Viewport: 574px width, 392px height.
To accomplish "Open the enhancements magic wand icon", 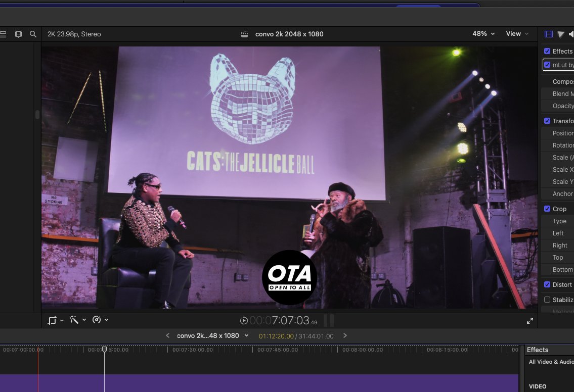I will [74, 320].
